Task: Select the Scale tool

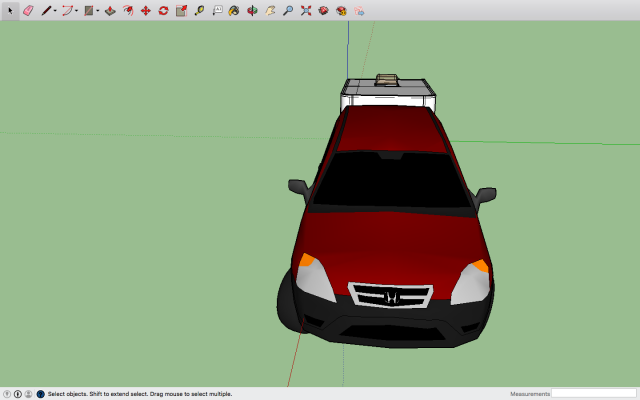Action: coord(182,11)
